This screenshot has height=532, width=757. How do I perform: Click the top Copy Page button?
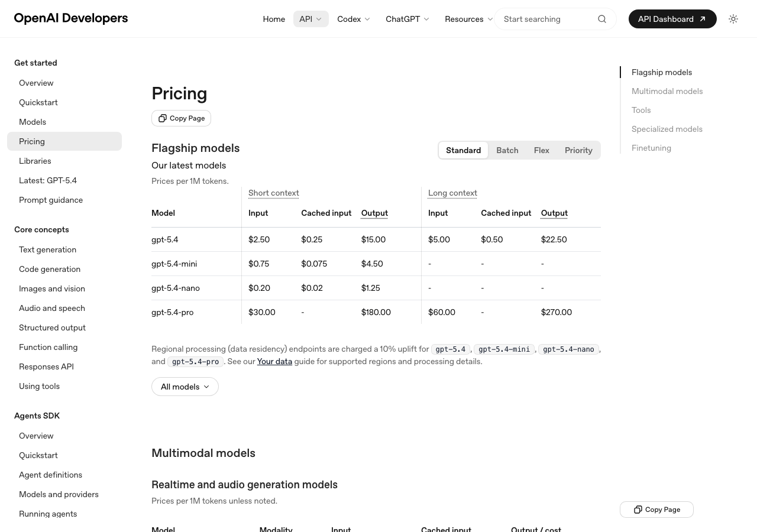(x=182, y=118)
